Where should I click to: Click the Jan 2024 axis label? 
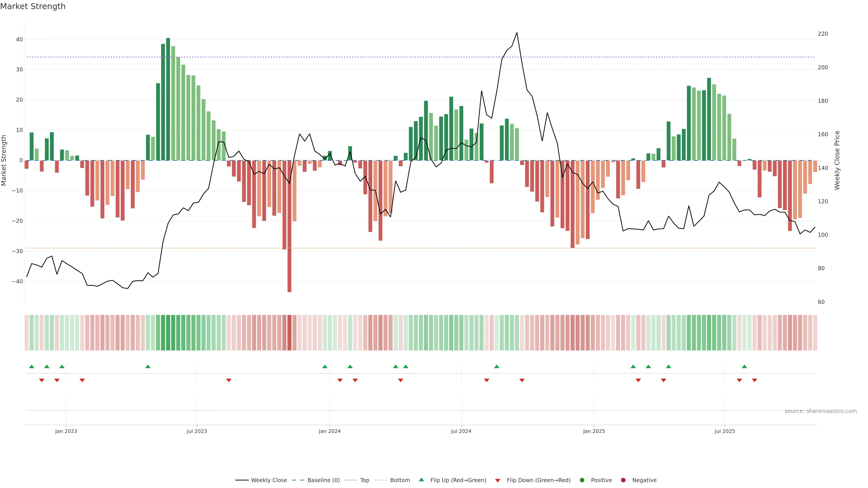pos(330,431)
